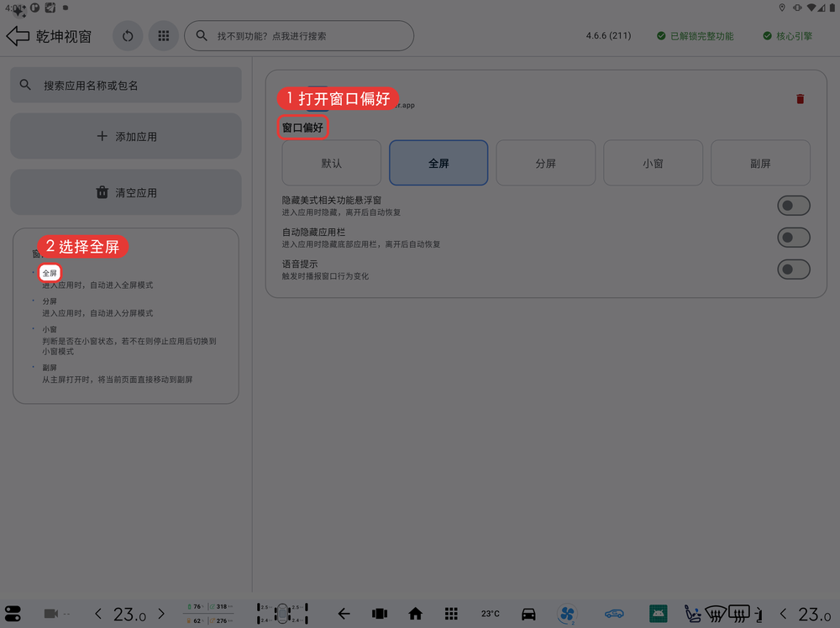
Task: Click the 已解锁完整功能 status label
Action: point(696,36)
